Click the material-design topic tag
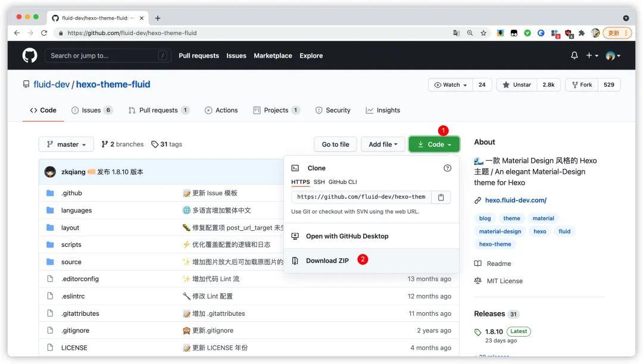 click(500, 231)
